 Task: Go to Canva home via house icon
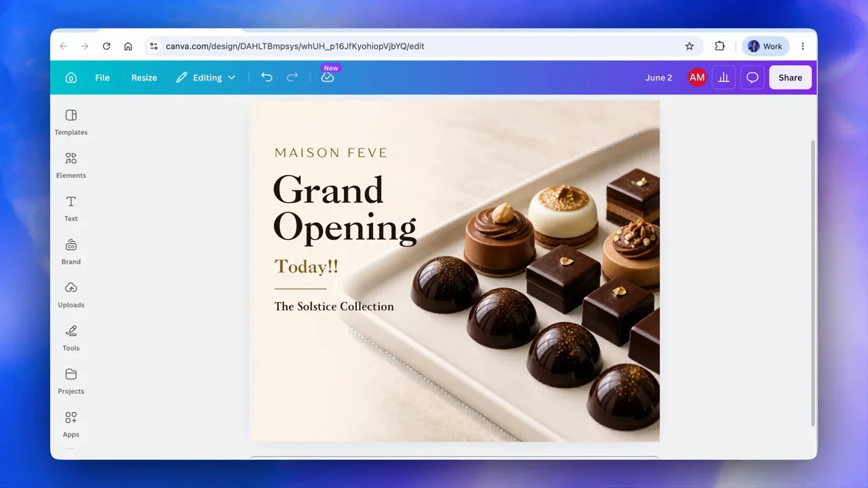(x=71, y=77)
